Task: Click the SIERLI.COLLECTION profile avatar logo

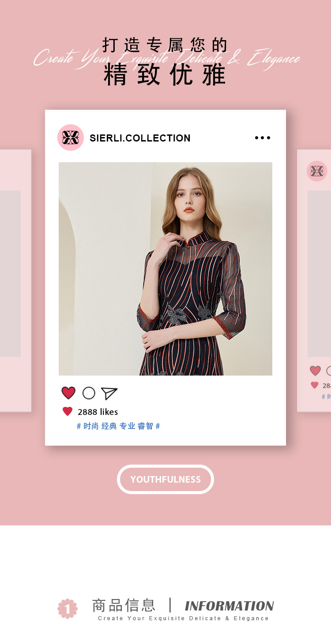Action: (71, 138)
